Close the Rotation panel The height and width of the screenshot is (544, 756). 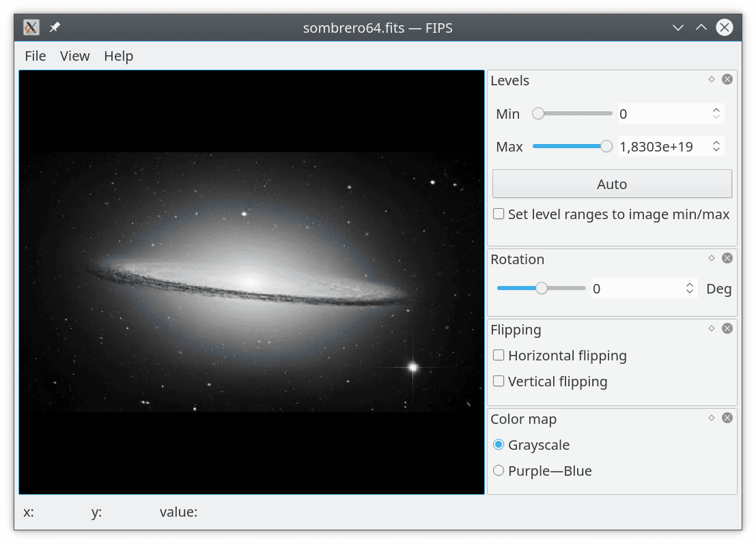(727, 258)
